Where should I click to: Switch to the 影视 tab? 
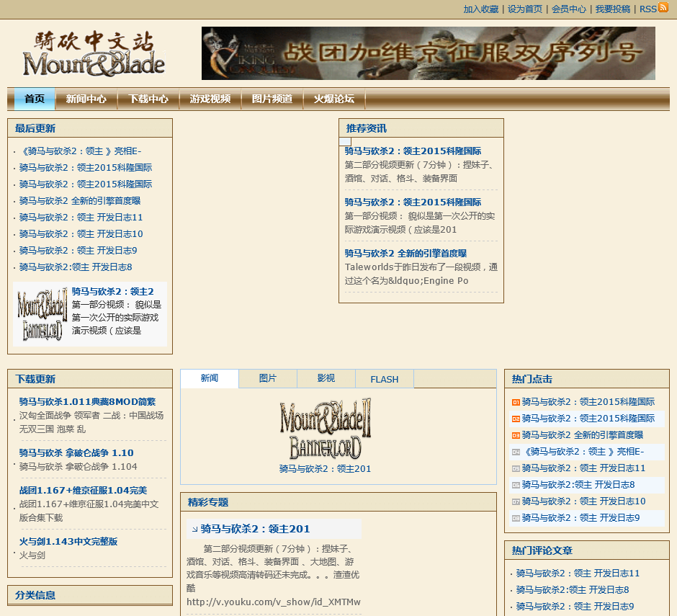326,378
